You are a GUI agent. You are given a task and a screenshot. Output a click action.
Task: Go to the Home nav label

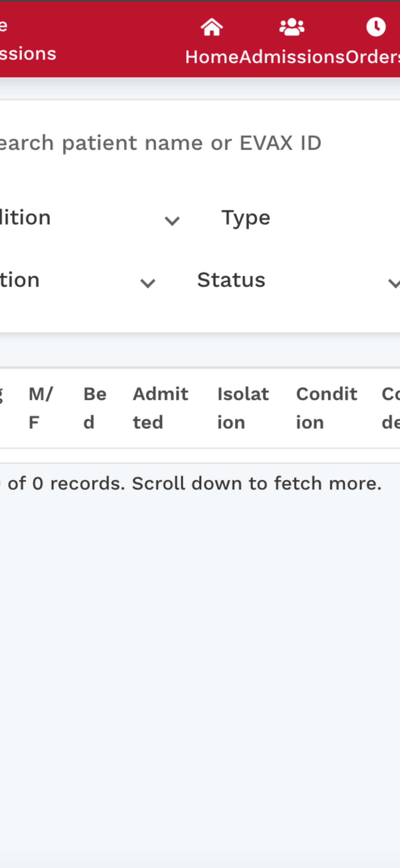(212, 57)
